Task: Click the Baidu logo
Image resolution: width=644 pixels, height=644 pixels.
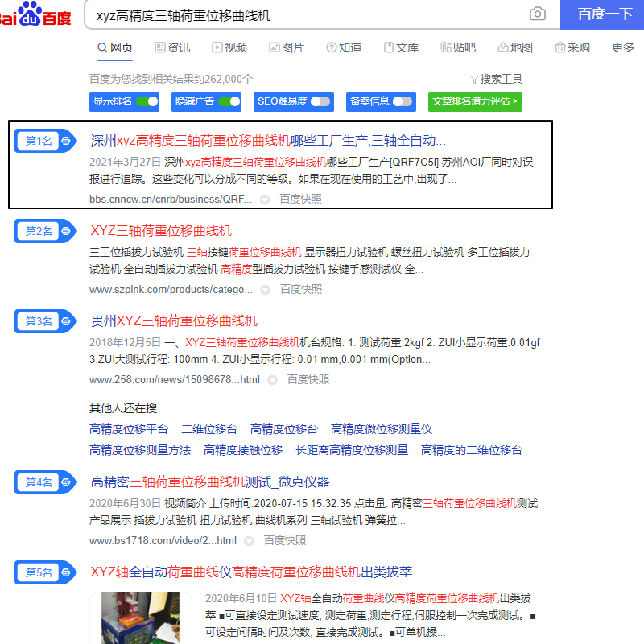Action: tap(35, 14)
